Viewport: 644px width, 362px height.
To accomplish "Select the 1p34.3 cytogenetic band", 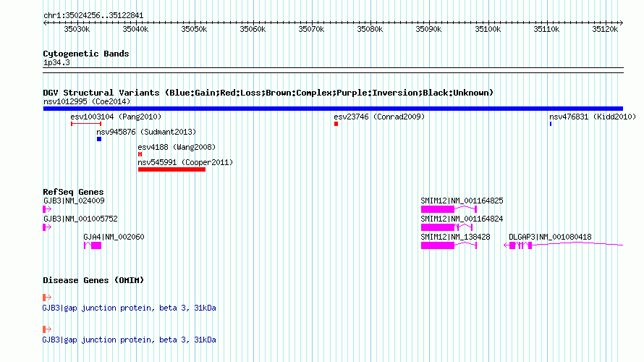I will 333,70.
